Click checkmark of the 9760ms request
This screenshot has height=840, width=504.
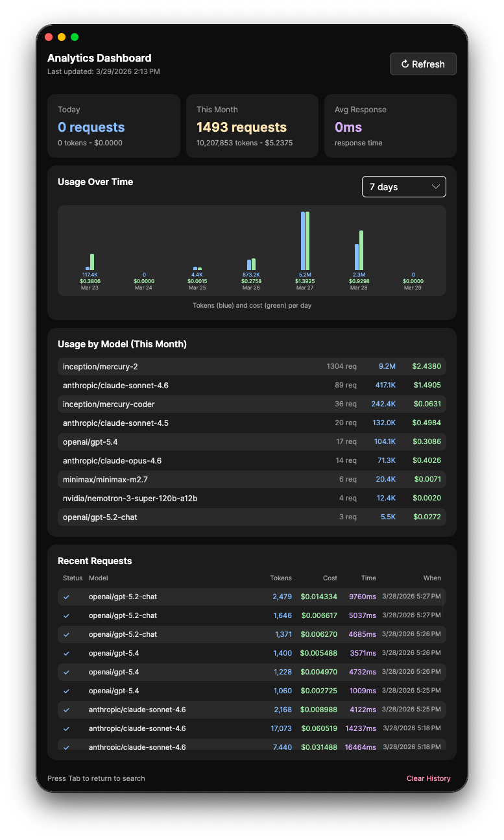click(x=66, y=597)
